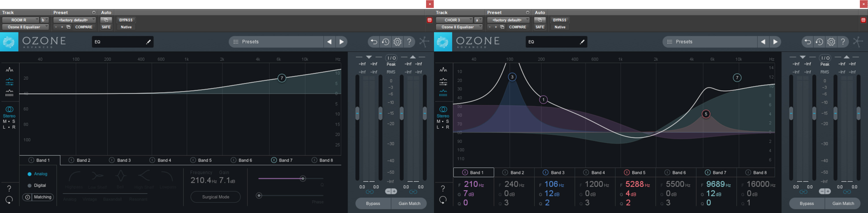
Task: Click the iZotope star logo in ROOM R window
Action: [424, 42]
